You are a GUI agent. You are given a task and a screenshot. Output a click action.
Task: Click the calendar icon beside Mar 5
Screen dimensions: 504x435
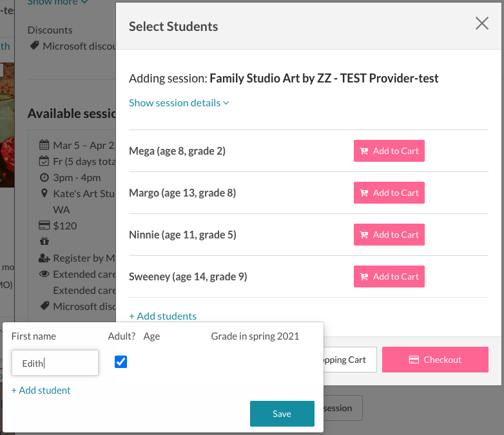(44, 144)
